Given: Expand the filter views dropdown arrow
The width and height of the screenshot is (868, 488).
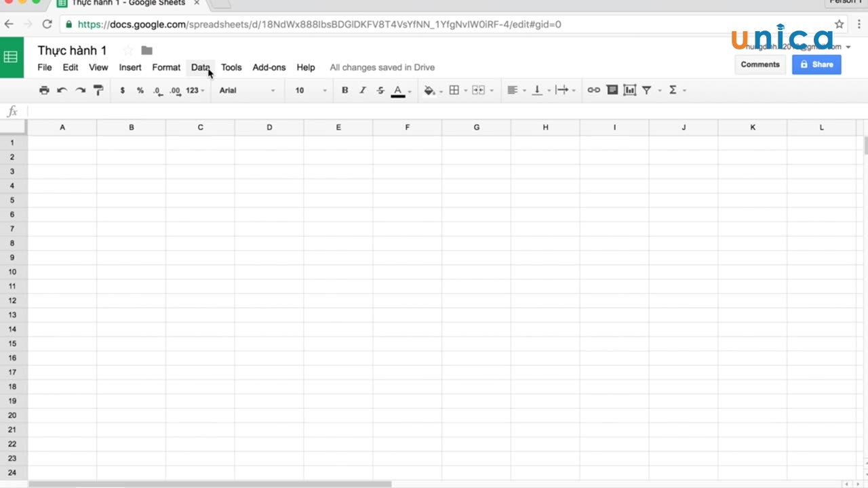Looking at the screenshot, I should click(660, 91).
